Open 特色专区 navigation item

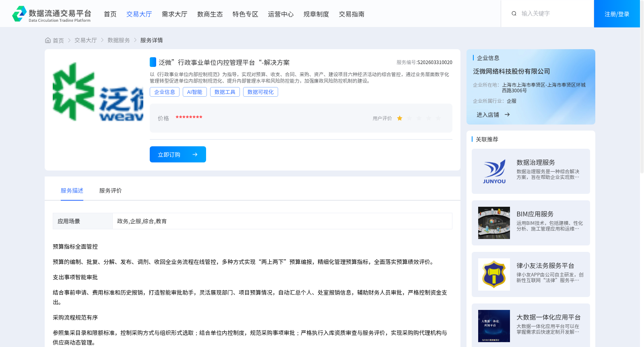[x=246, y=14]
